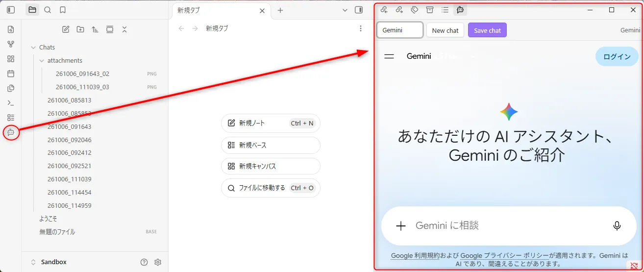Viewport: 644px width, 272px height.
Task: Activate Gemini microphone voice input
Action: coord(617,225)
